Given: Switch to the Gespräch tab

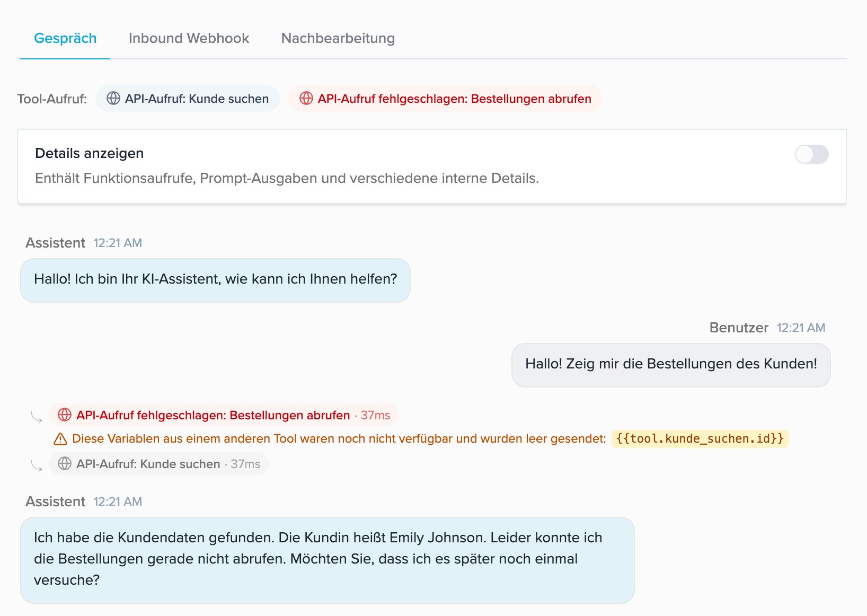Looking at the screenshot, I should [x=65, y=38].
